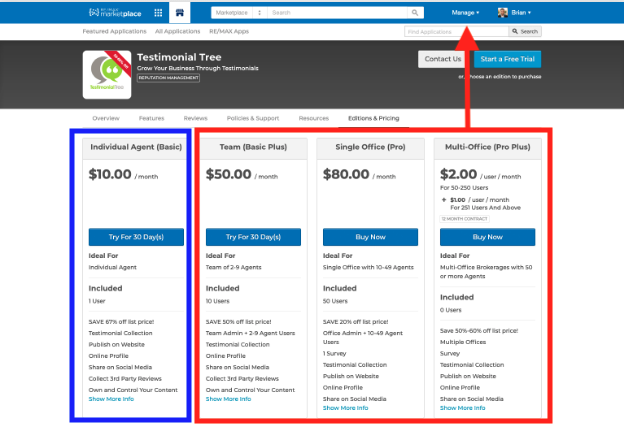This screenshot has width=624, height=426.
Task: Switch to the Overview tab
Action: pyautogui.click(x=106, y=118)
